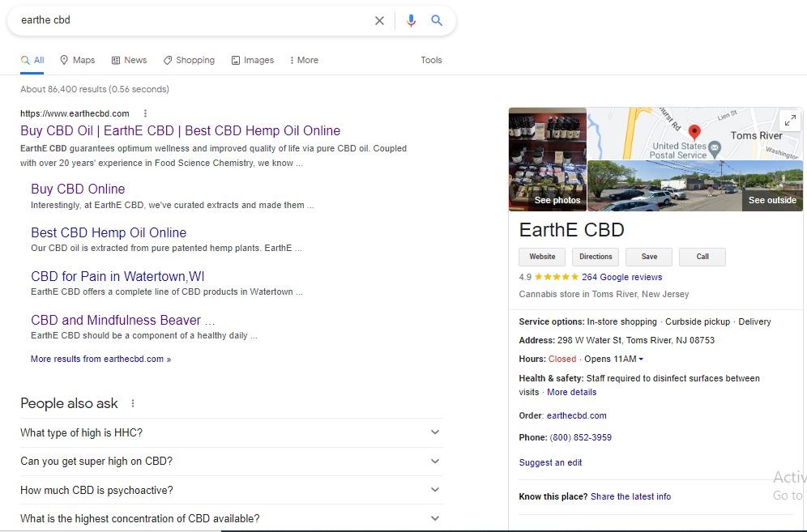Clear the search box with the X icon
The width and height of the screenshot is (807, 532).
pos(379,21)
